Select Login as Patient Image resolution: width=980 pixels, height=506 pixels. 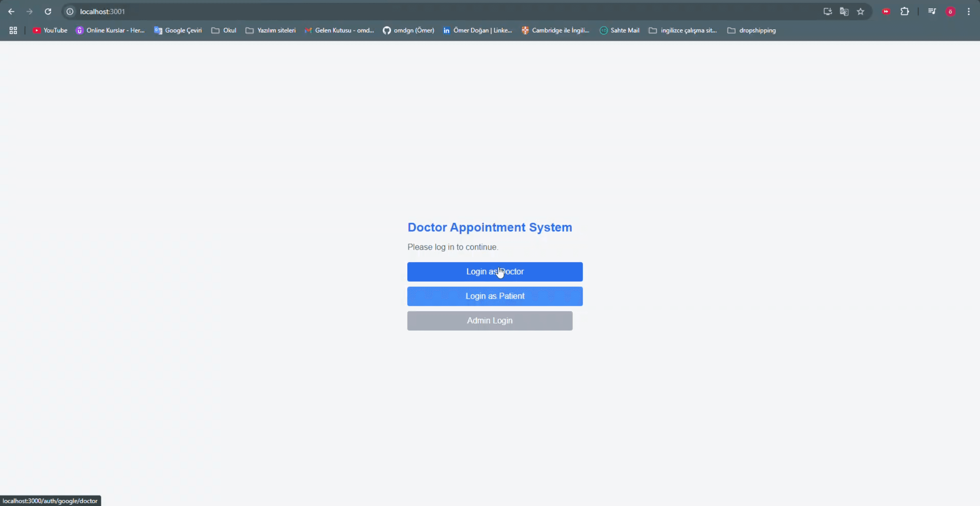(495, 296)
